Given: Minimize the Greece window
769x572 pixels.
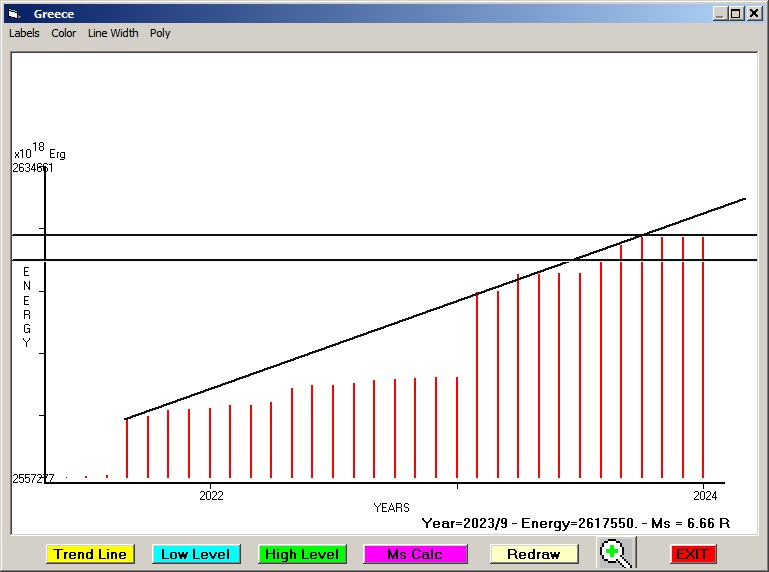Looking at the screenshot, I should click(x=720, y=14).
